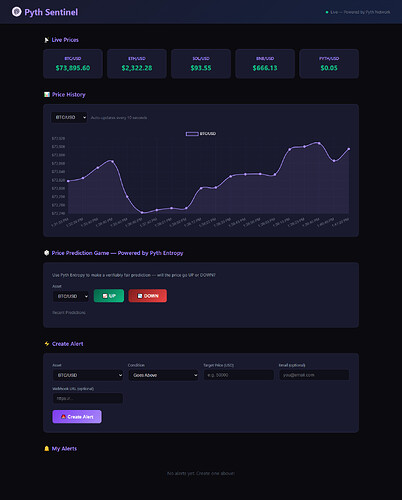Click the Create Alert lightning icon
This screenshot has width=402, height=500.
click(47, 344)
